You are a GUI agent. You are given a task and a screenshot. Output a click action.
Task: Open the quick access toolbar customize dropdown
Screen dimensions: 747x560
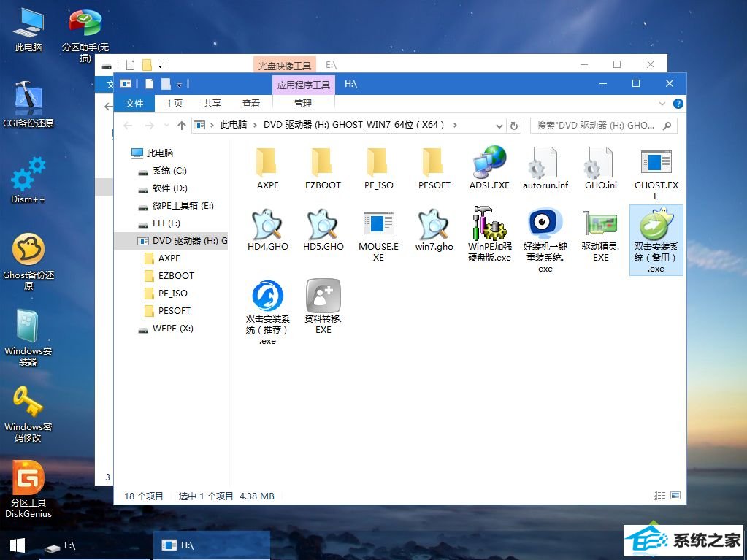179,84
